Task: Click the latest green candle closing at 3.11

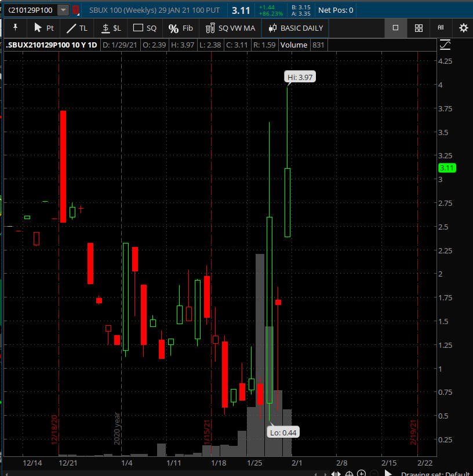Action: tap(287, 202)
